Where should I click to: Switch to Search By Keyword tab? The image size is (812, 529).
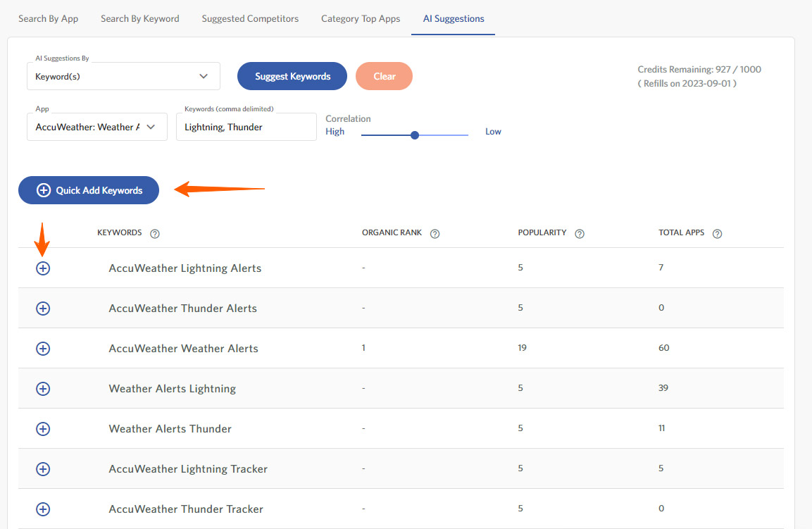140,18
